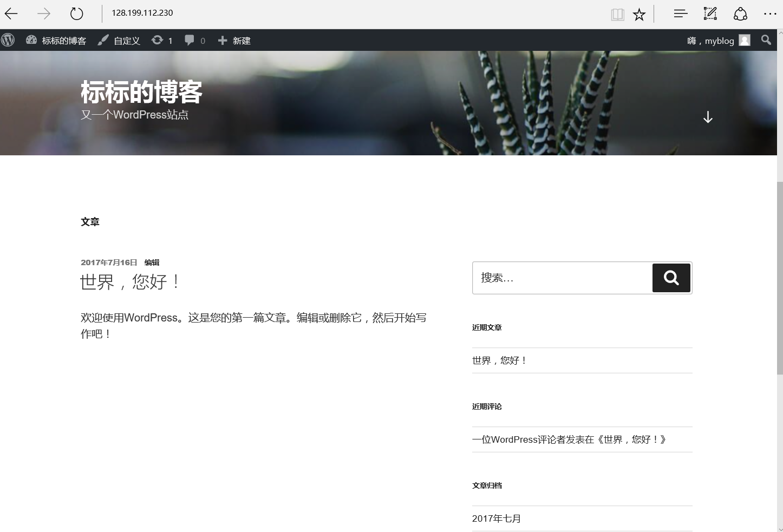Click the share icon in browser toolbar

click(x=740, y=14)
